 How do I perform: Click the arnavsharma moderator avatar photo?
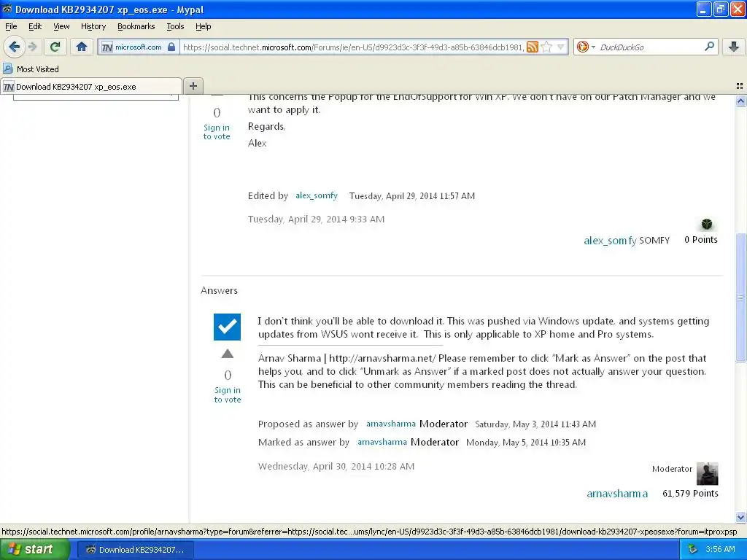coord(707,473)
